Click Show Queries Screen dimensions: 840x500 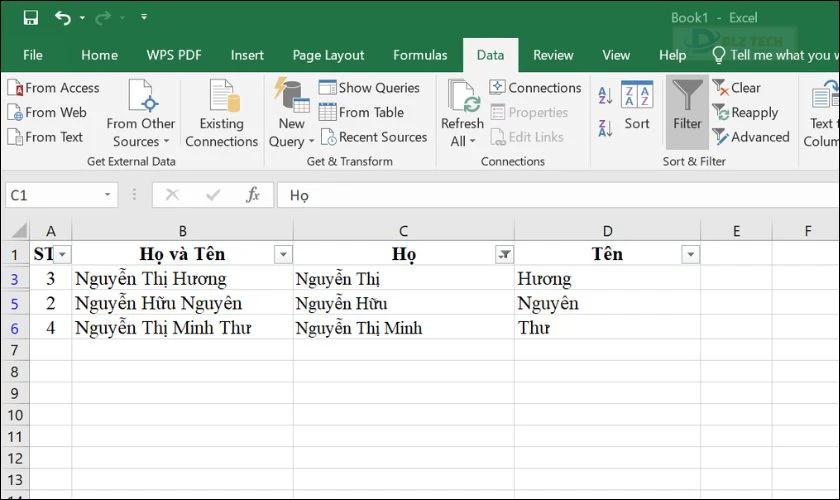click(x=369, y=88)
